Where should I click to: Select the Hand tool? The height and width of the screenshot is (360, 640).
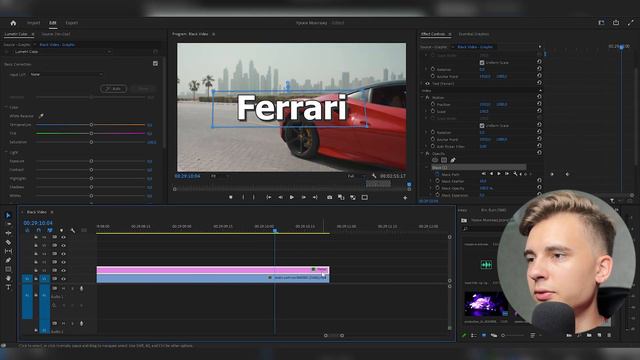(8, 278)
